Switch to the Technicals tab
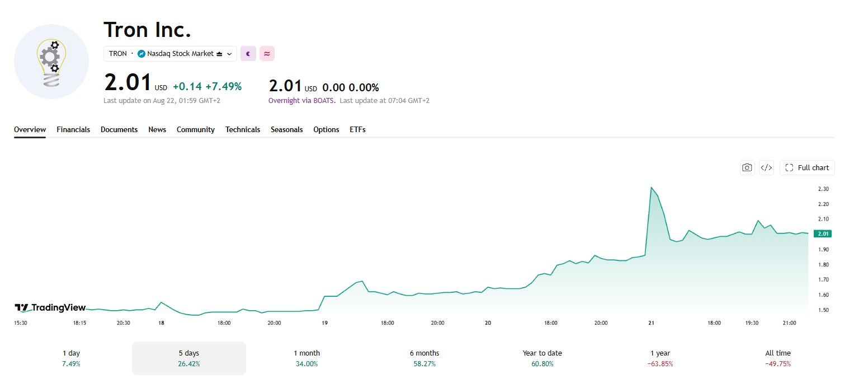Viewport: 868px width, 383px height. (243, 129)
